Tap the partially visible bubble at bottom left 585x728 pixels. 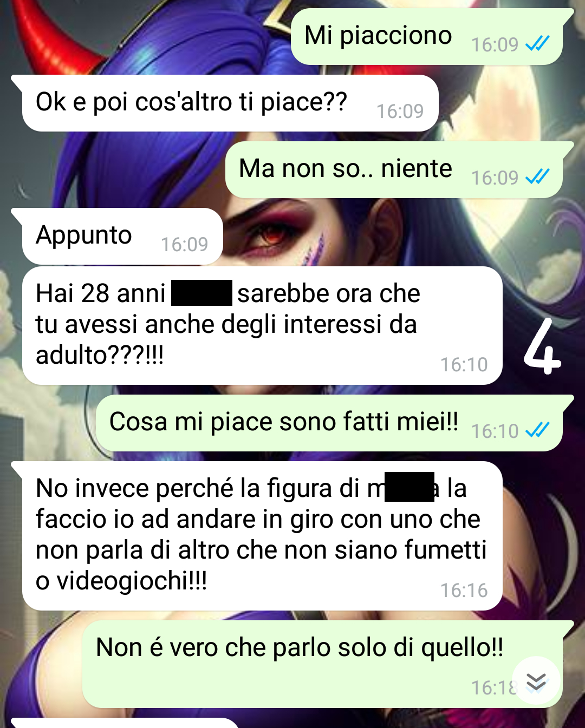coord(125,723)
